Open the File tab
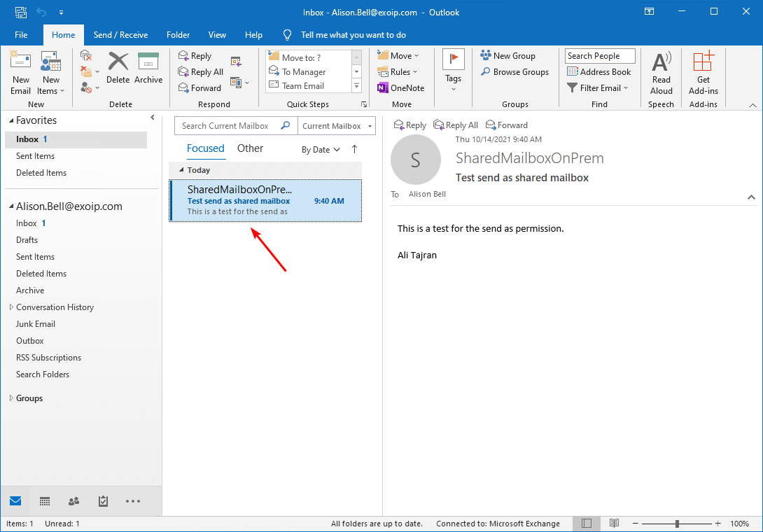Image resolution: width=763 pixels, height=532 pixels. click(21, 35)
